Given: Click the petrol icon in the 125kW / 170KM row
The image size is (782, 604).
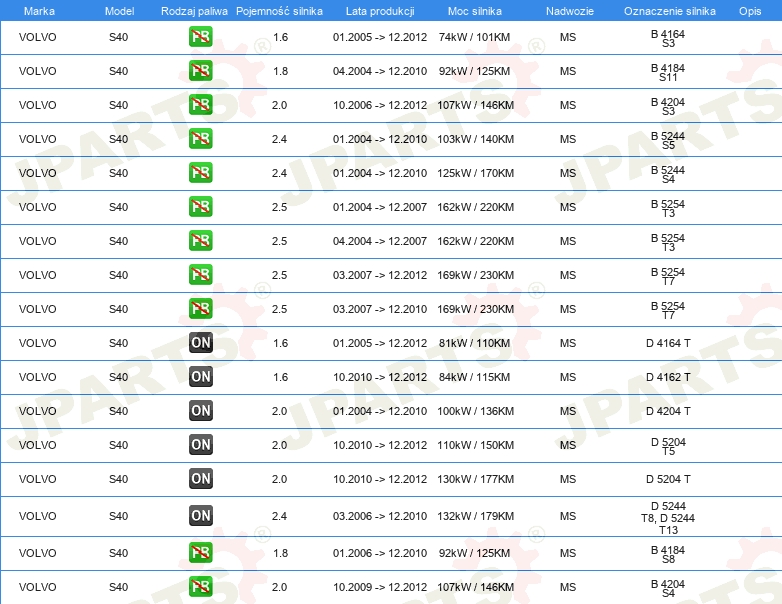Looking at the screenshot, I should click(x=200, y=173).
